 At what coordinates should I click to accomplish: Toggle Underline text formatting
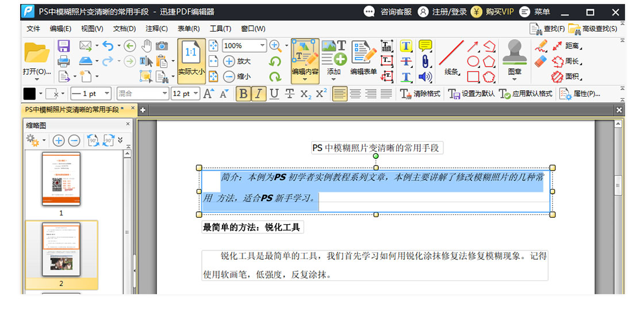coord(274,94)
